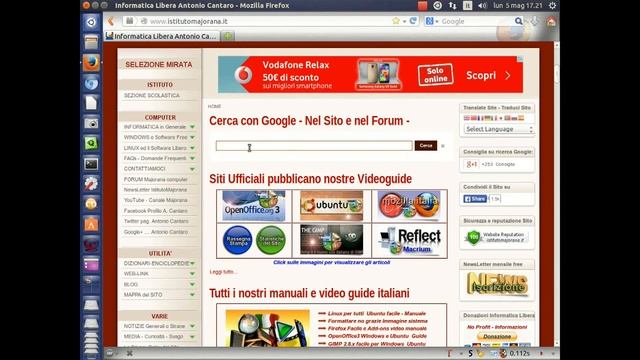Open Leggi tutto... link
Viewport: 640px width, 360px height.
(223, 272)
